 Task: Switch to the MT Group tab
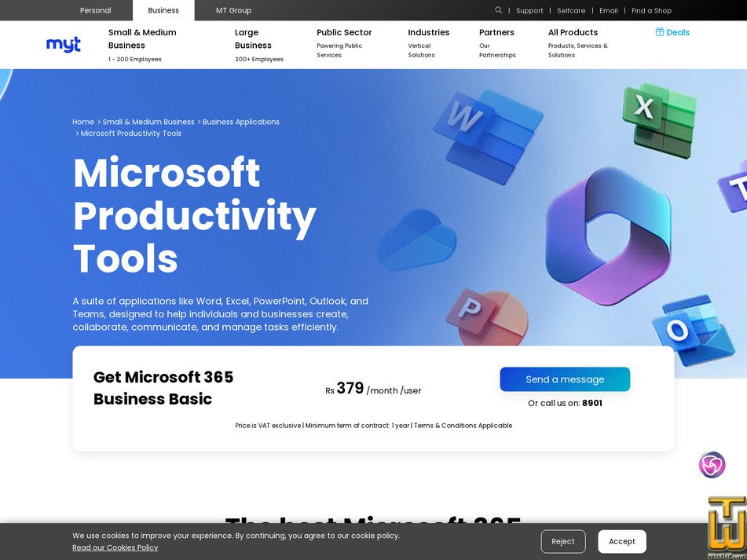click(233, 10)
